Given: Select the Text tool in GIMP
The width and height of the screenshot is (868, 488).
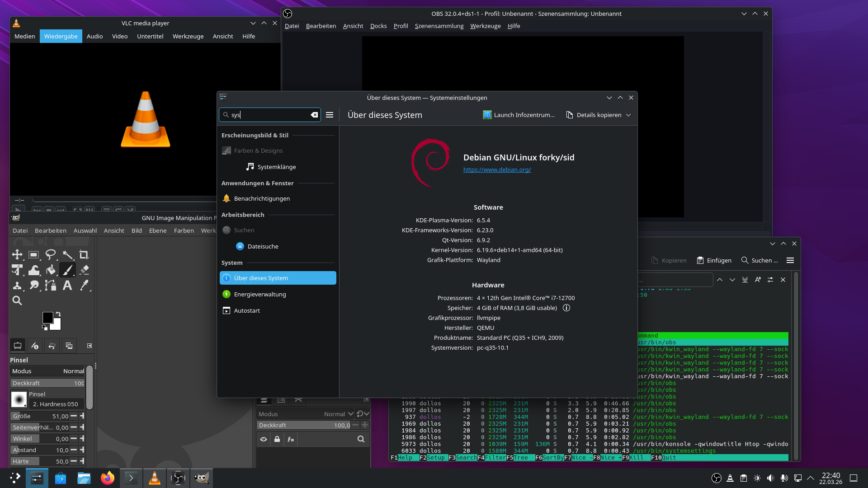Looking at the screenshot, I should pyautogui.click(x=67, y=286).
